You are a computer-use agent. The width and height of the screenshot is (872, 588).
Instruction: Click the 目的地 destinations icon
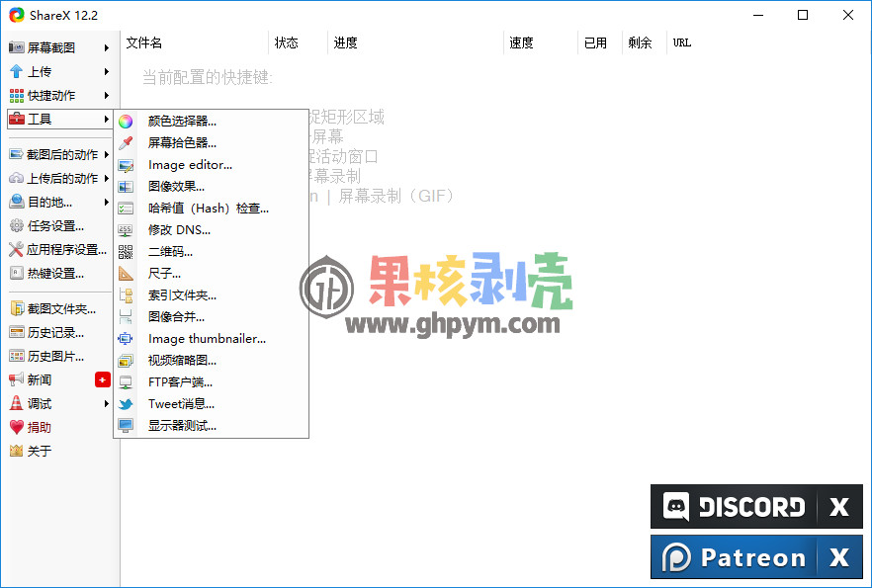17,202
